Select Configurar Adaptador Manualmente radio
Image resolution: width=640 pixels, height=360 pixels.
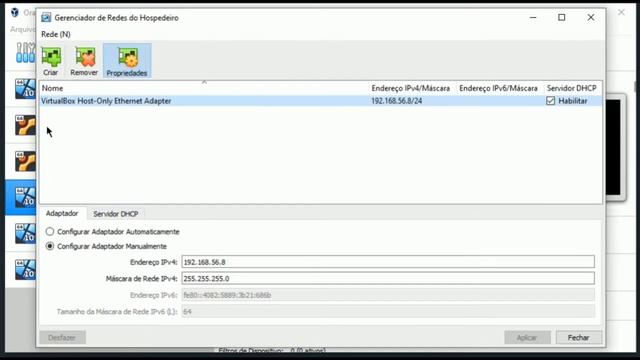50,246
